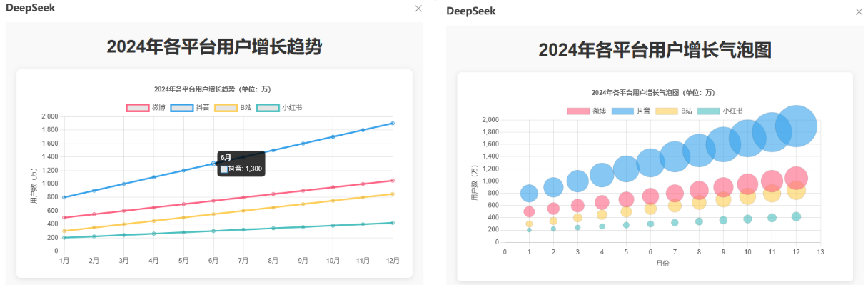Click the B站 line point at 12月
This screenshot has width=868, height=285.
[393, 194]
